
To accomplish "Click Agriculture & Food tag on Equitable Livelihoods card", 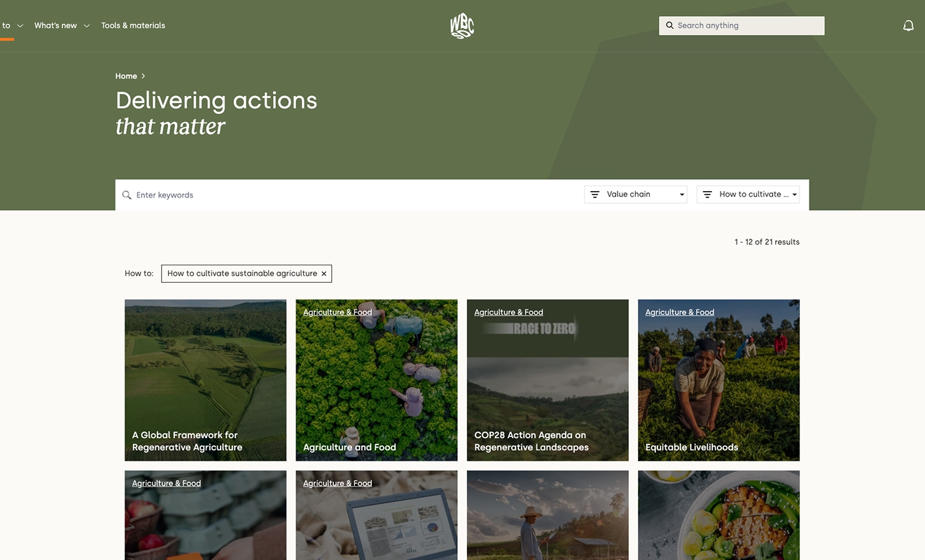I will (x=679, y=312).
